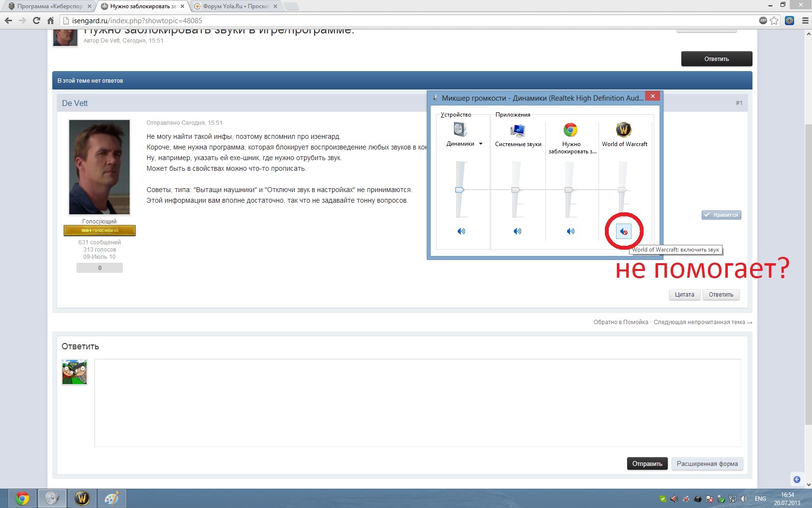This screenshot has height=508, width=812.
Task: Close the Форум Yola.Ru tab
Action: click(x=275, y=6)
